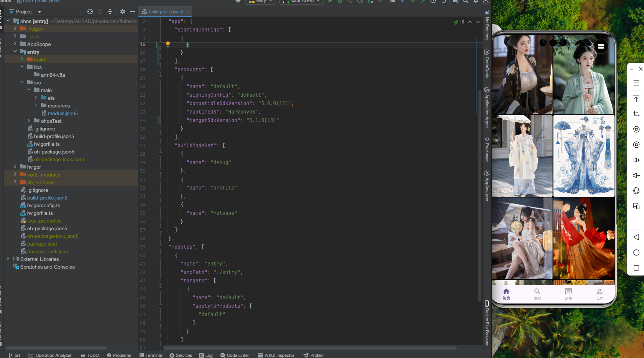This screenshot has height=358, width=644.
Task: Click the locate target icon in Project panel
Action: pos(90,12)
